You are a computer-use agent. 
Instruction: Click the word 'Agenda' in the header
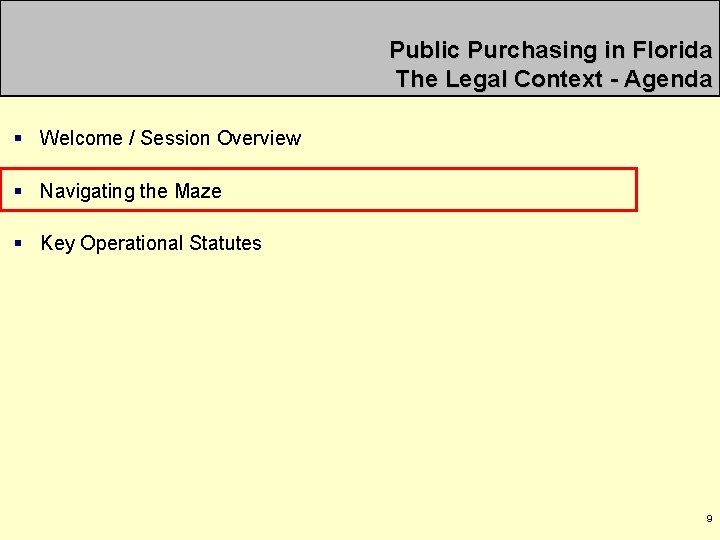(668, 79)
